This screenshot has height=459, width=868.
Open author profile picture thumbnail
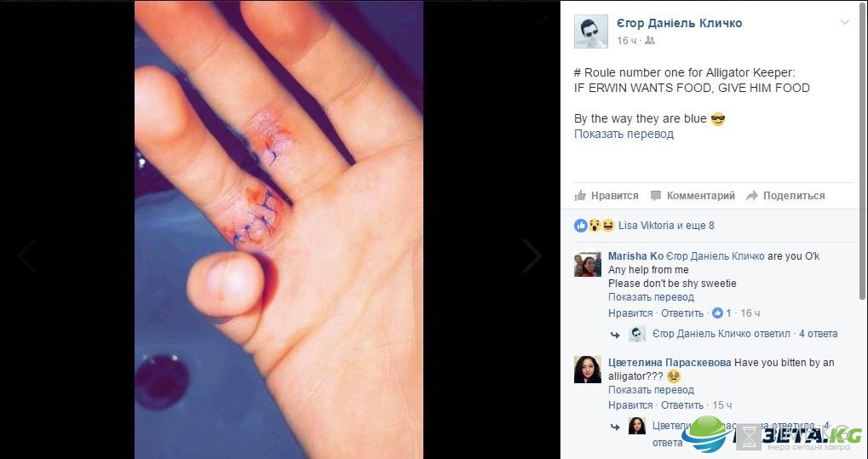click(590, 32)
